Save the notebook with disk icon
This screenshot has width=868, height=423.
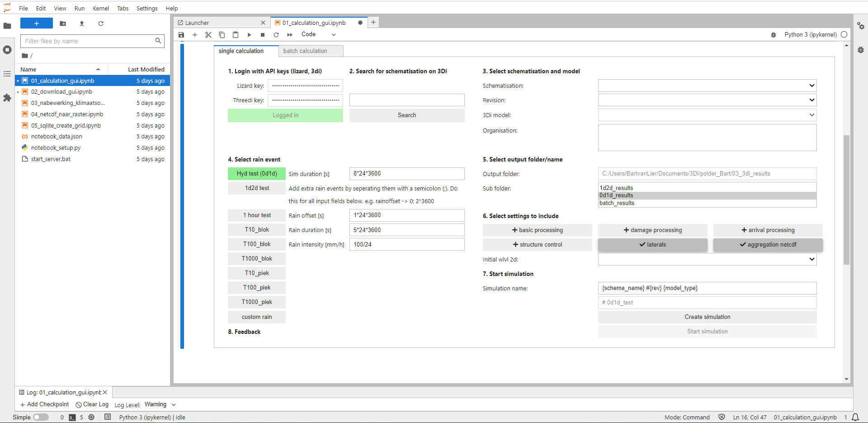coord(181,35)
